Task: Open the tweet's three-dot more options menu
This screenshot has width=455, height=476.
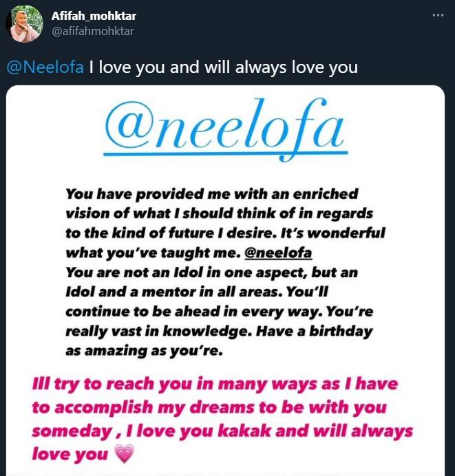Action: [438, 15]
